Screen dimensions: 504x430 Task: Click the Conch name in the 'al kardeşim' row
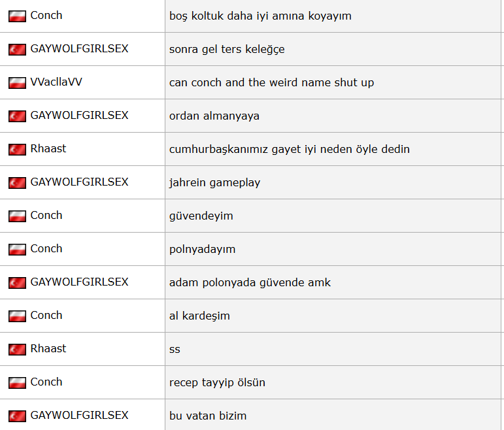(x=46, y=315)
